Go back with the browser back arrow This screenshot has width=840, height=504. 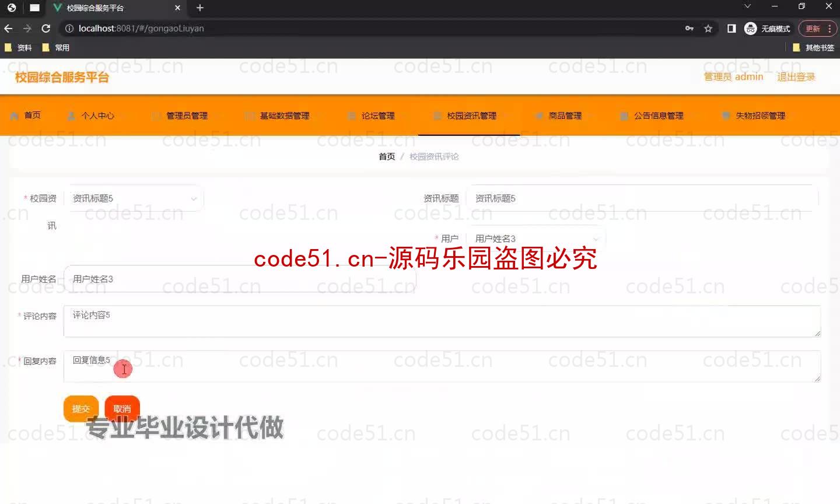tap(8, 28)
